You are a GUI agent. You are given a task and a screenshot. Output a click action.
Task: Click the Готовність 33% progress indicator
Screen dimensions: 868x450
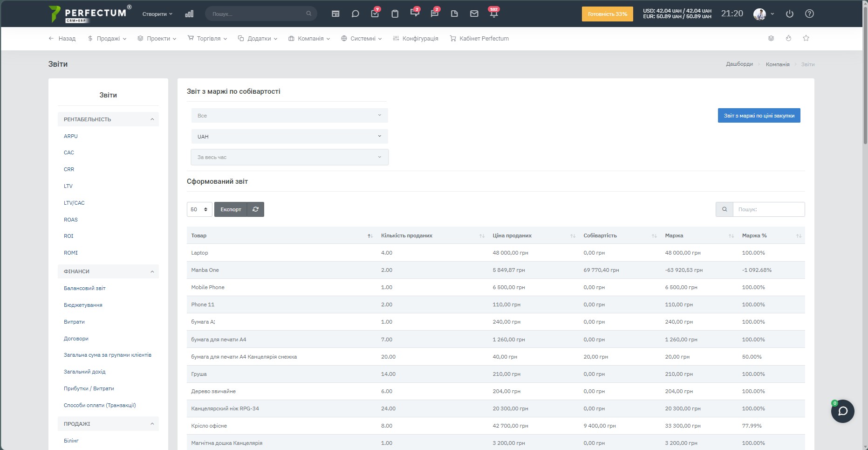[x=608, y=14]
